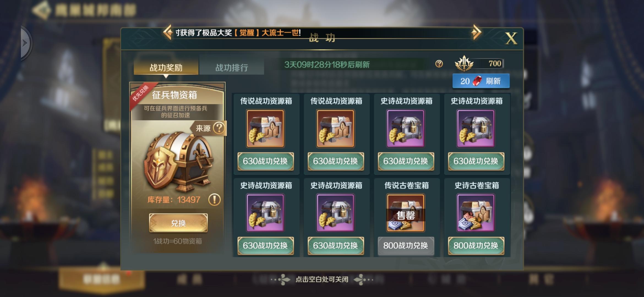Click the 史诗古卷宝箱 chest icon
This screenshot has width=644, height=297.
(x=476, y=213)
